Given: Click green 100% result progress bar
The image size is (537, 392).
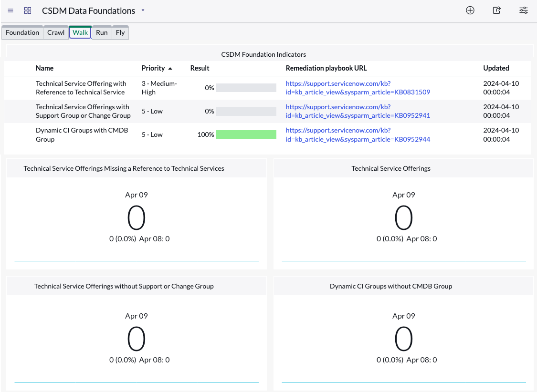Looking at the screenshot, I should pos(246,135).
